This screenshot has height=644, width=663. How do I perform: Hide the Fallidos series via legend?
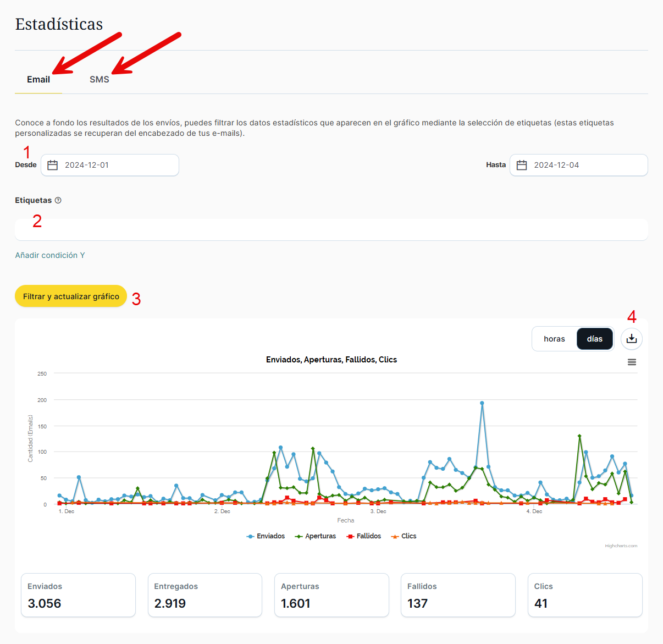364,536
